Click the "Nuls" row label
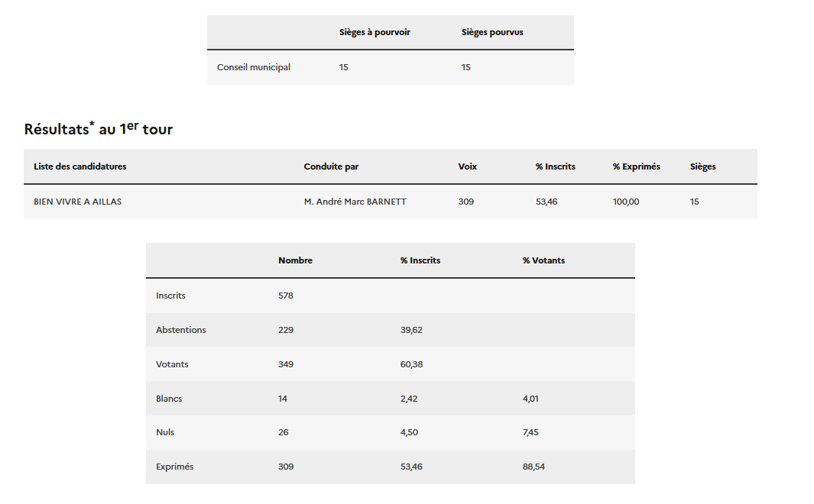Viewport: 814px width, 504px height. (165, 432)
